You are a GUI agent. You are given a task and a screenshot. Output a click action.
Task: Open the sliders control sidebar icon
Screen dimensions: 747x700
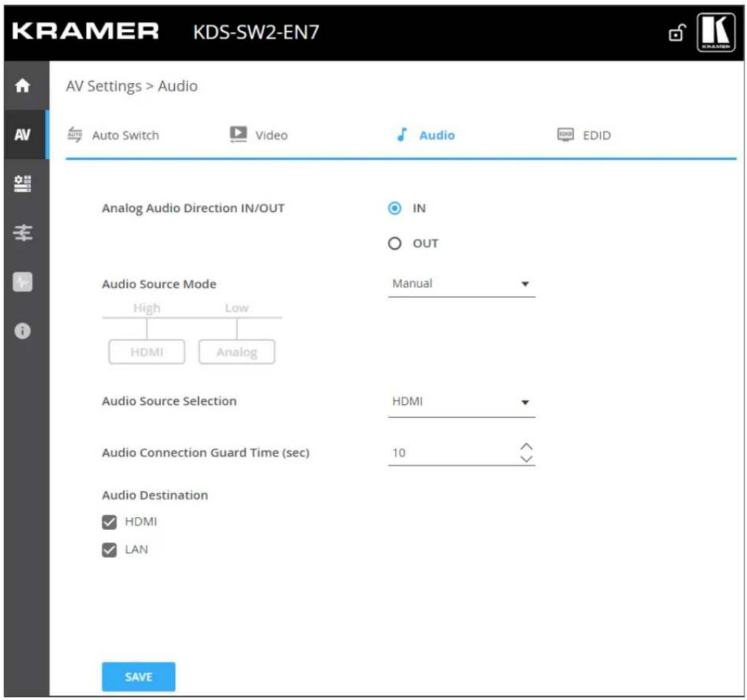(22, 233)
